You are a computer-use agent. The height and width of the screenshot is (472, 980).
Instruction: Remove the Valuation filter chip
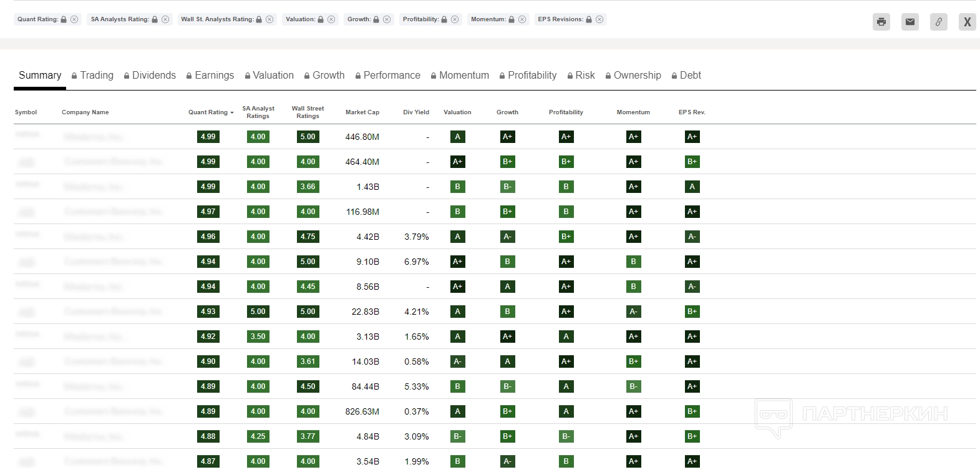coord(331,19)
